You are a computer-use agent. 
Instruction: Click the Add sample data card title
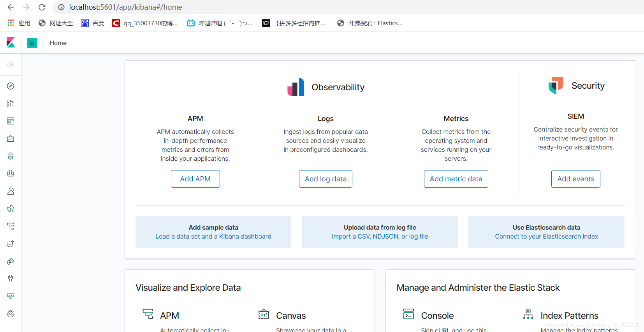tap(213, 227)
